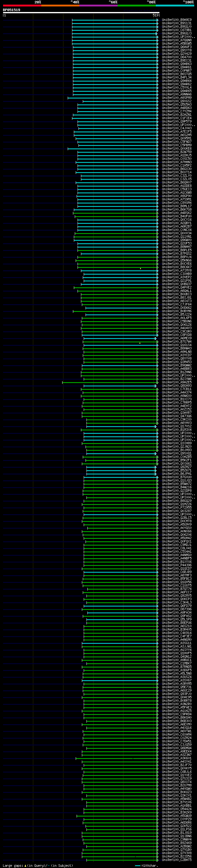Click the orange ~40% identity legend segment
The image size is (197, 868).
click(x=60, y=6)
